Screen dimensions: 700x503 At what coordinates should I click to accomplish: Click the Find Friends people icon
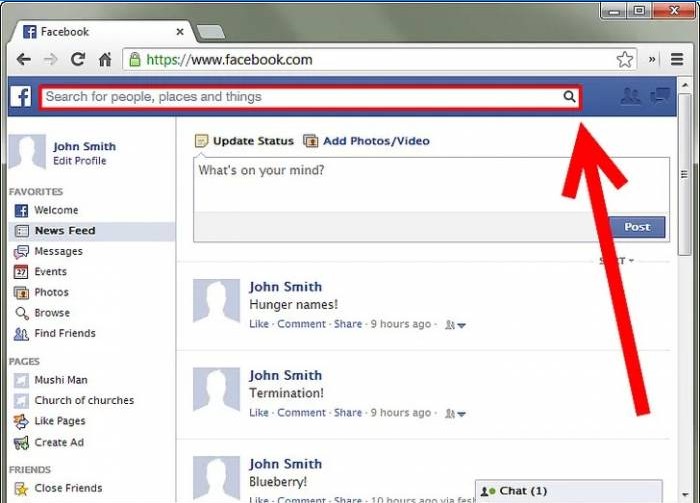pyautogui.click(x=21, y=334)
